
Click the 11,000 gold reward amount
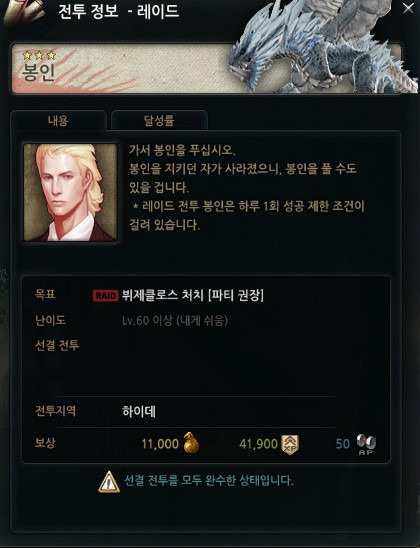pos(160,444)
